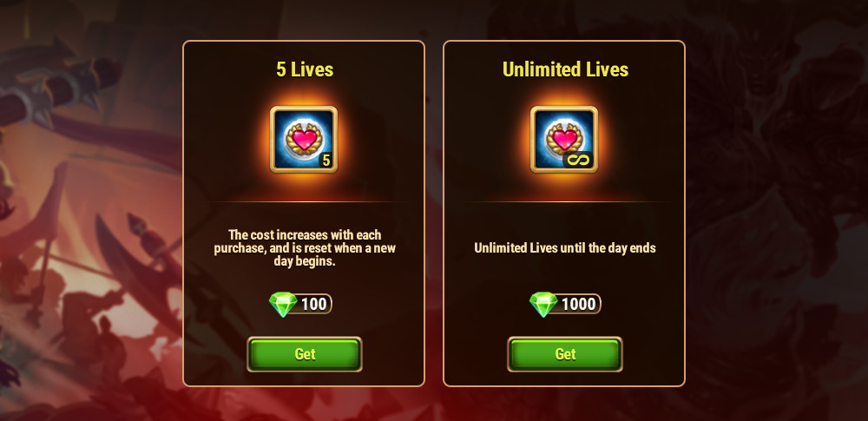Click the green gem beside 100
868x421 pixels.
283,304
